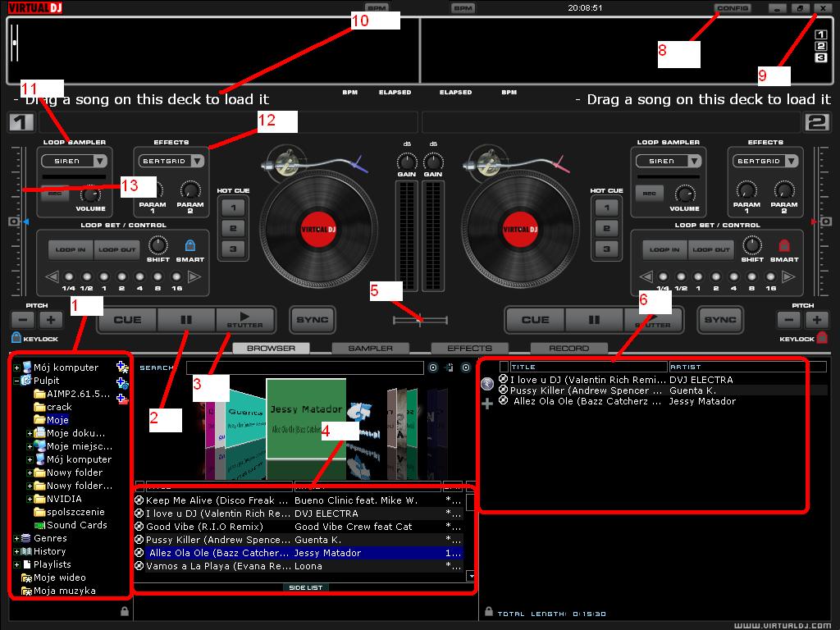Click the left deck gain knob
The width and height of the screenshot is (840, 630).
click(x=407, y=161)
